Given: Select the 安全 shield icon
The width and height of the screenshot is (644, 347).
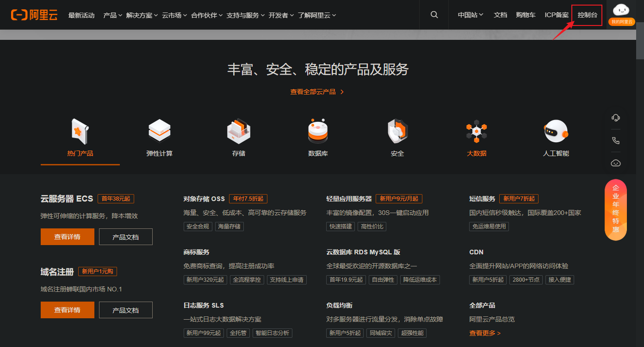Looking at the screenshot, I should point(397,131).
